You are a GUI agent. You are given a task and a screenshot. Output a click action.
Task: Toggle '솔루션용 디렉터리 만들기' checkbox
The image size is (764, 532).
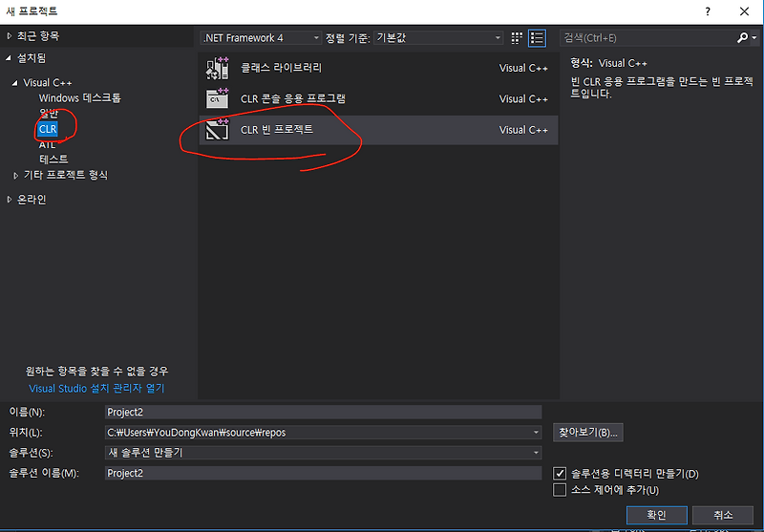[560, 473]
